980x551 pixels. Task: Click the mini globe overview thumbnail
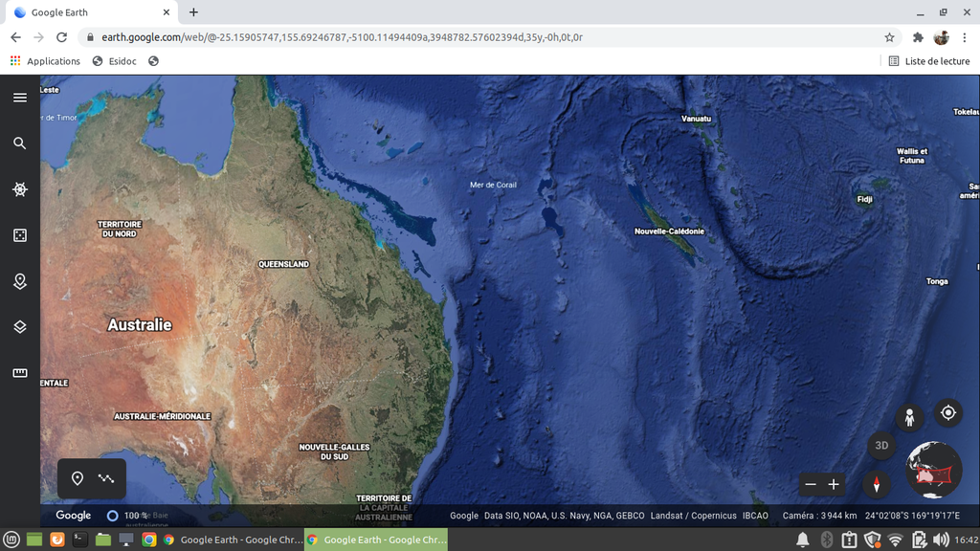click(934, 471)
